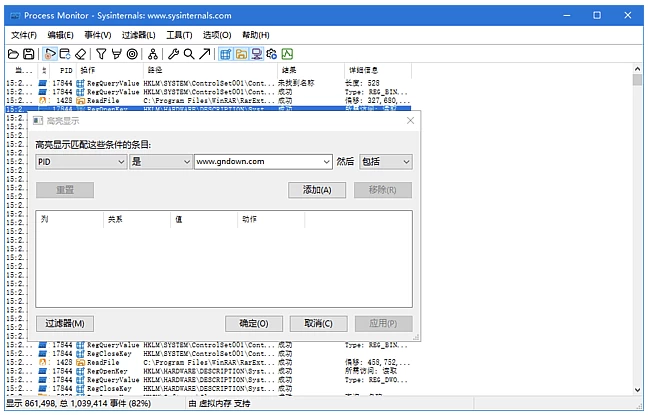Image resolution: width=648 pixels, height=415 pixels.
Task: Close the 高亮显示 dialog with X
Action: point(410,121)
